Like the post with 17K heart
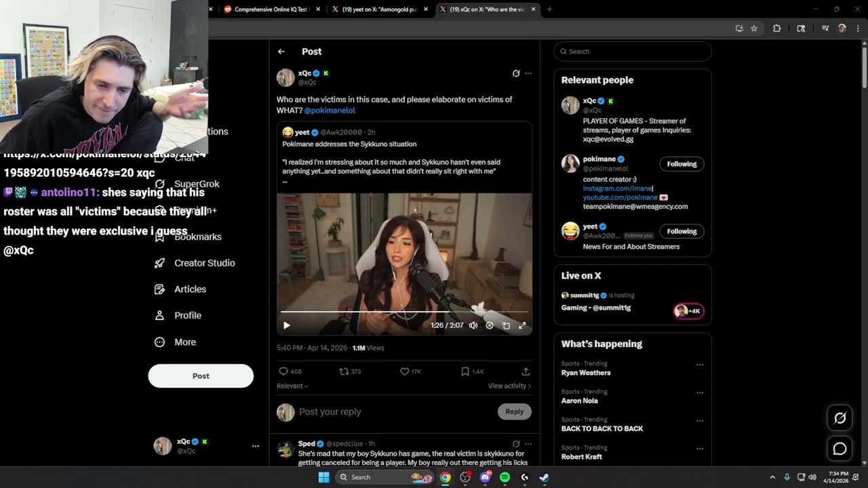Image resolution: width=868 pixels, height=488 pixels. coord(410,371)
